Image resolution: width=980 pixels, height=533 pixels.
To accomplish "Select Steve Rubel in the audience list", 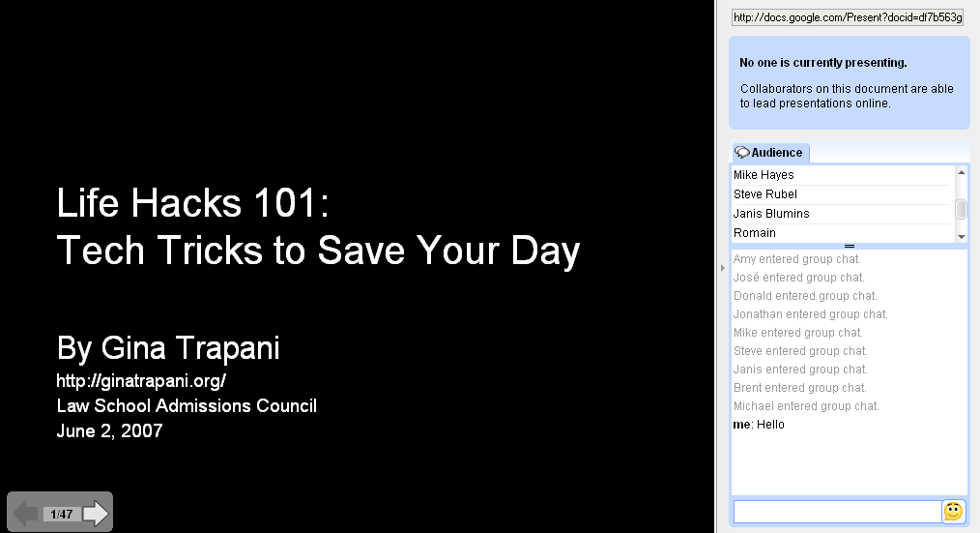I will tap(842, 194).
